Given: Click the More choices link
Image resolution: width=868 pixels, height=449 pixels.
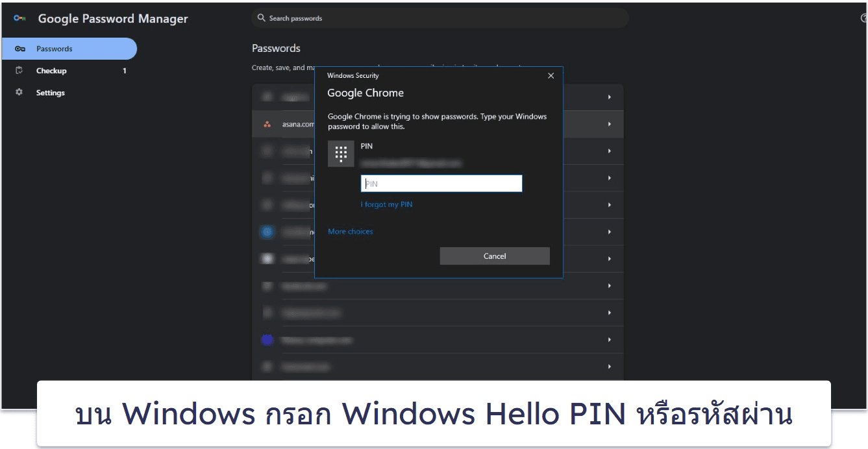Looking at the screenshot, I should (351, 232).
